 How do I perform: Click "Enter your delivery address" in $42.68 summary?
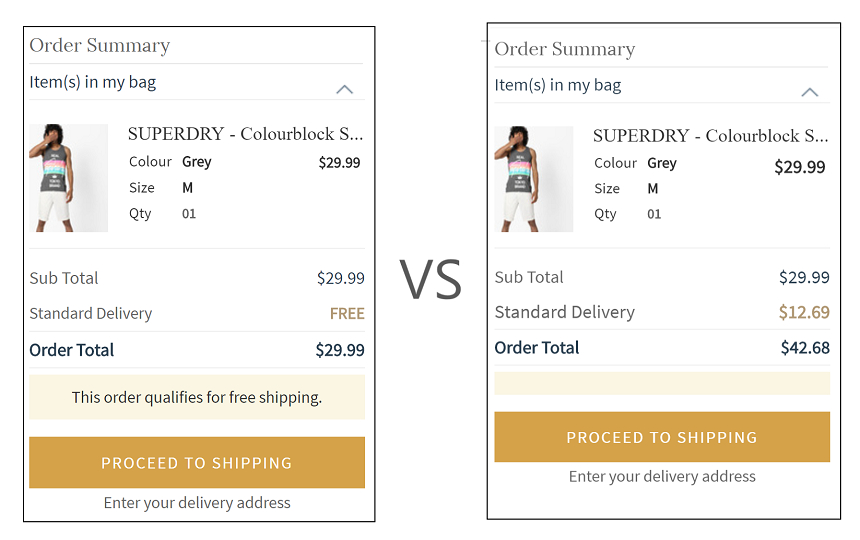tap(662, 476)
